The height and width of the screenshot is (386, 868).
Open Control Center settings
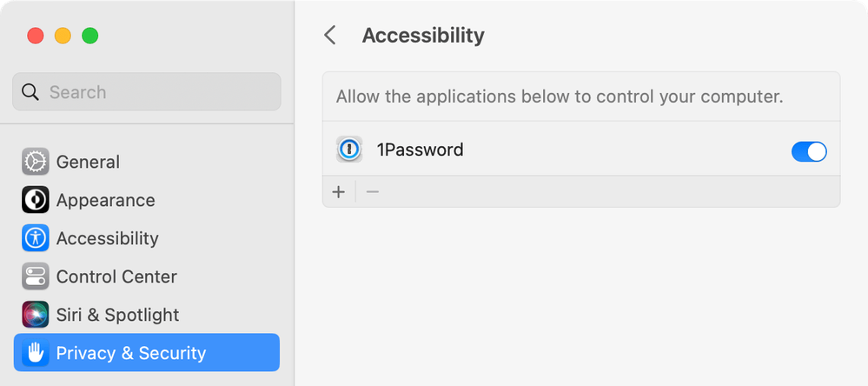coord(116,276)
